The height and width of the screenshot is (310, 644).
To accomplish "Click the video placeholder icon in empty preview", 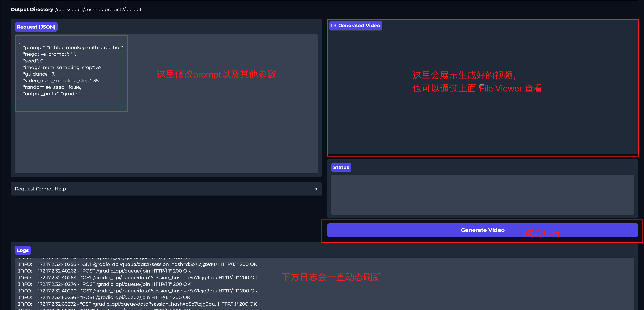I will point(482,86).
